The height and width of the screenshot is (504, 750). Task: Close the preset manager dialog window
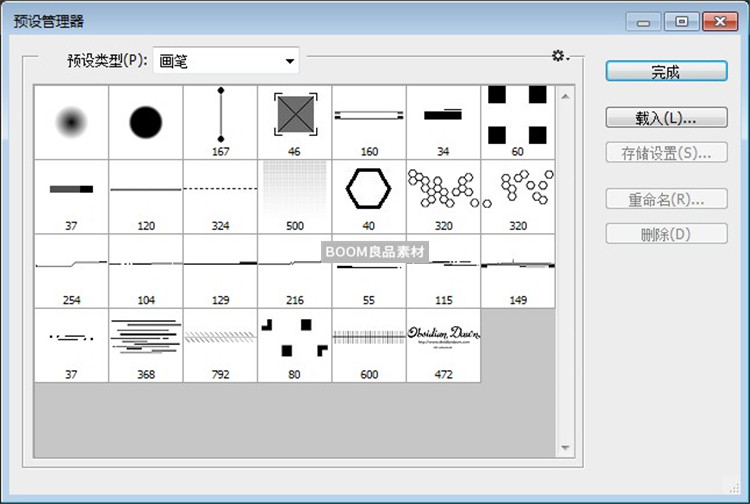click(725, 20)
